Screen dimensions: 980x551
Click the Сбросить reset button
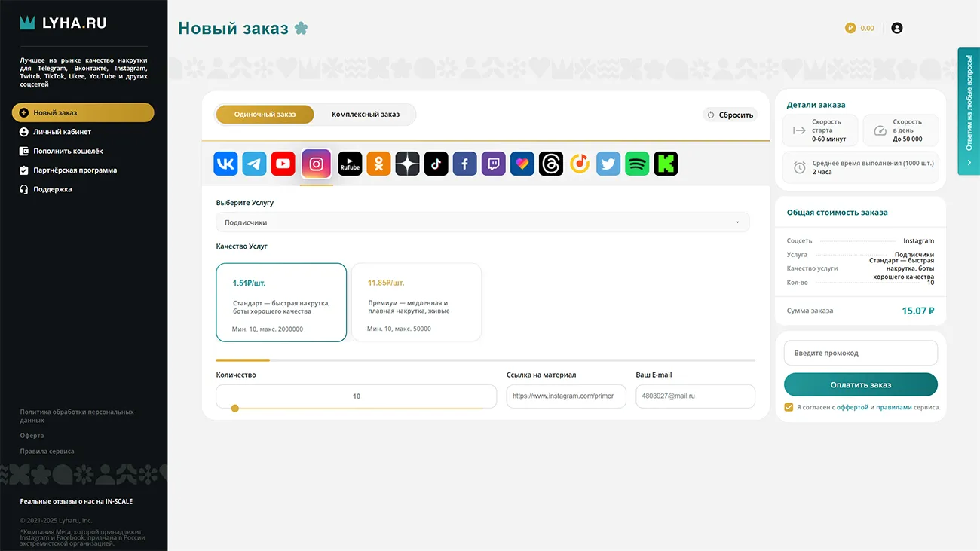[x=730, y=115]
